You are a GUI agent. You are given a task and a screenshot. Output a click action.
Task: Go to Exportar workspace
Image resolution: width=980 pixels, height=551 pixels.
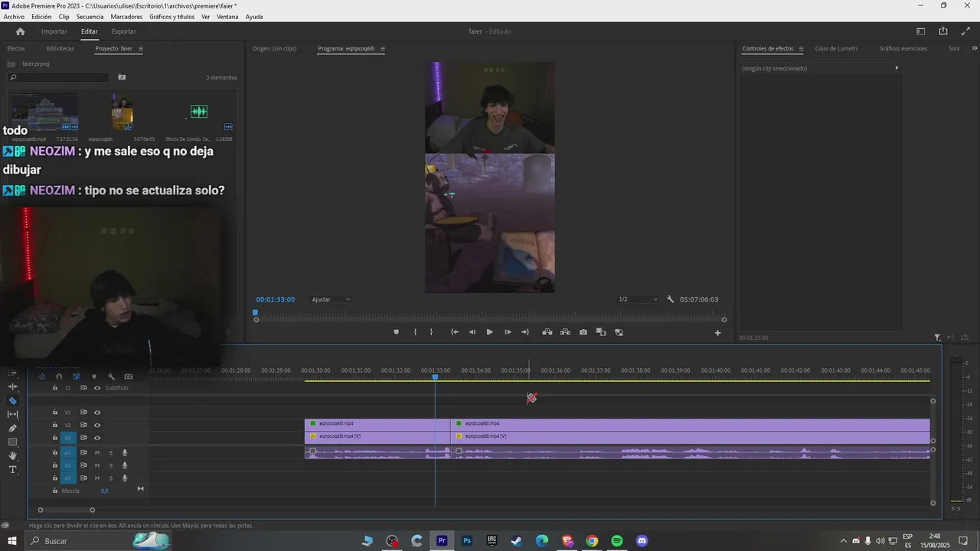(123, 31)
